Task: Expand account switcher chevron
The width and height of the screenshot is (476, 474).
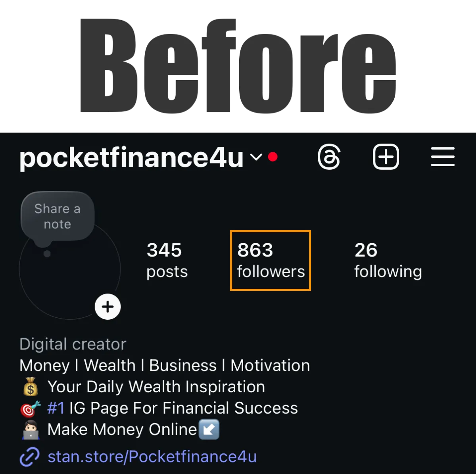Action: tap(256, 157)
